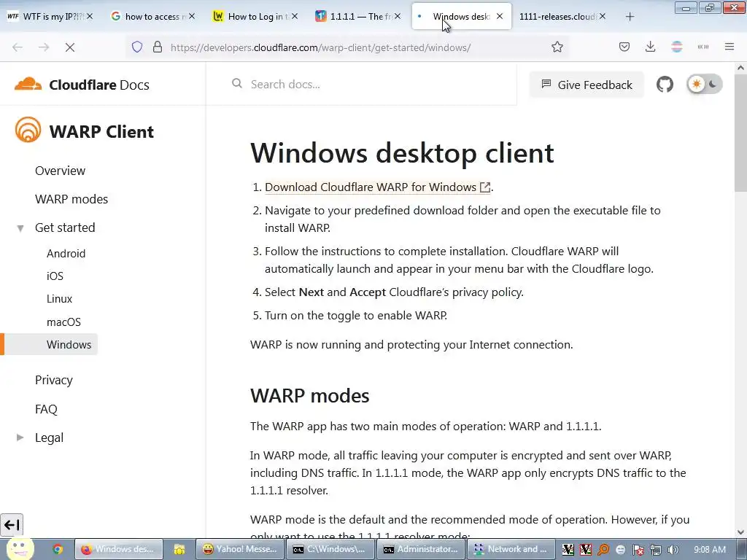Select Windows in sidebar
The height and width of the screenshot is (560, 747).
[x=69, y=344]
